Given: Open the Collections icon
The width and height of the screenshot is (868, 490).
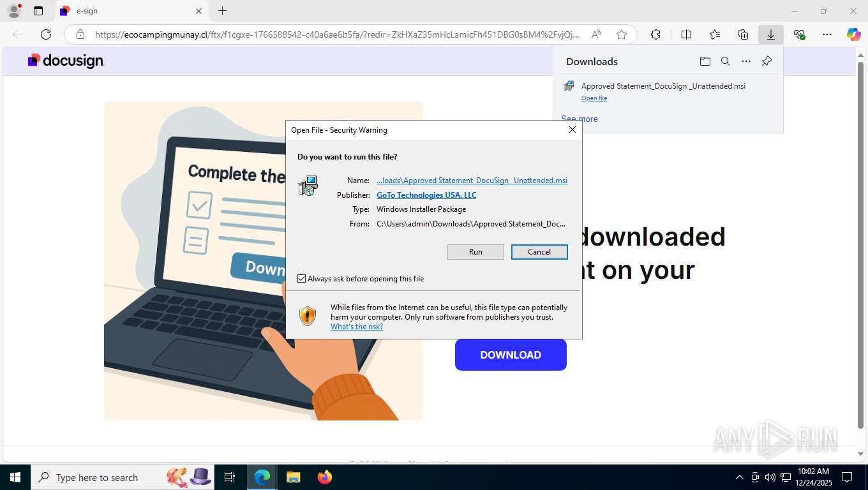Looking at the screenshot, I should click(x=743, y=34).
